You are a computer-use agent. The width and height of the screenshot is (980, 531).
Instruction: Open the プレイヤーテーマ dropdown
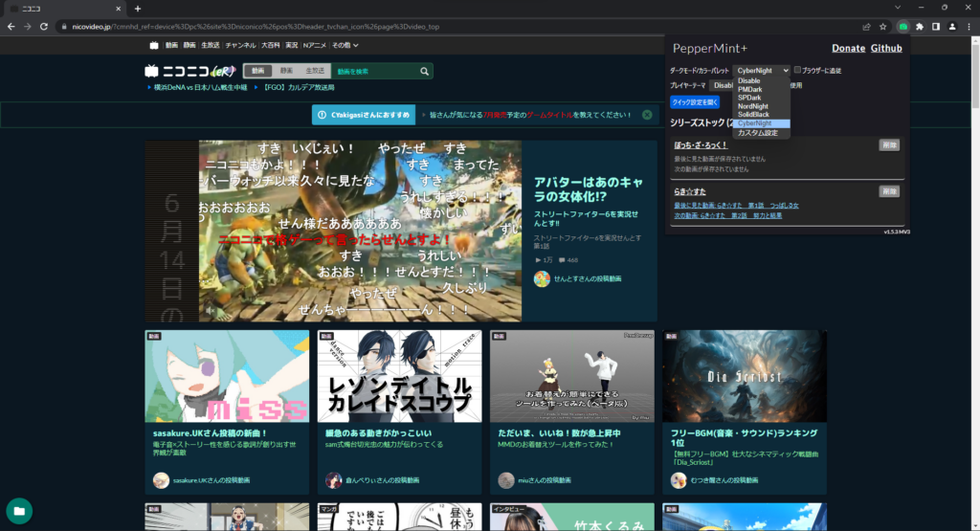pyautogui.click(x=722, y=85)
